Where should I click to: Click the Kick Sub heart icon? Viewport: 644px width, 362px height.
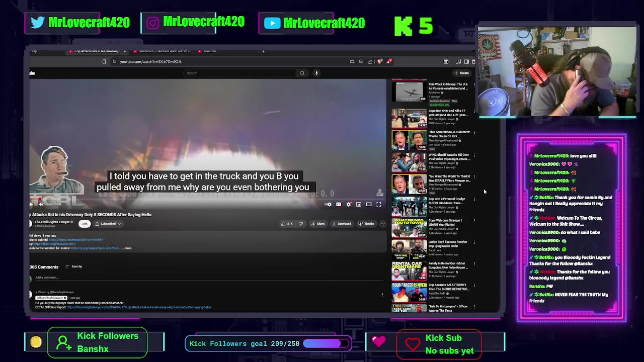(x=412, y=344)
